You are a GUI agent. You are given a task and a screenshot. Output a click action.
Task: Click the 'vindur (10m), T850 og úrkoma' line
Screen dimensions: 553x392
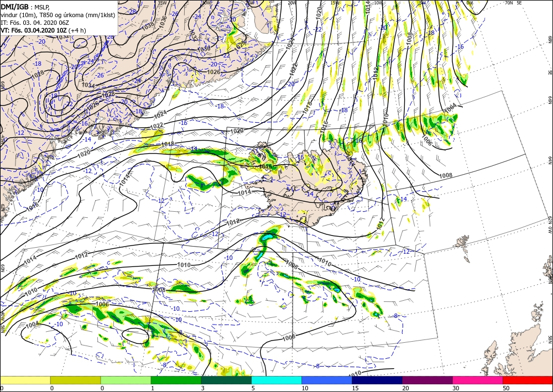tap(58, 14)
